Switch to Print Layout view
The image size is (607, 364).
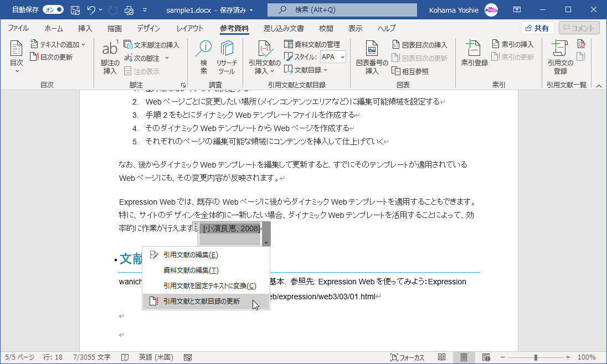pos(464,357)
